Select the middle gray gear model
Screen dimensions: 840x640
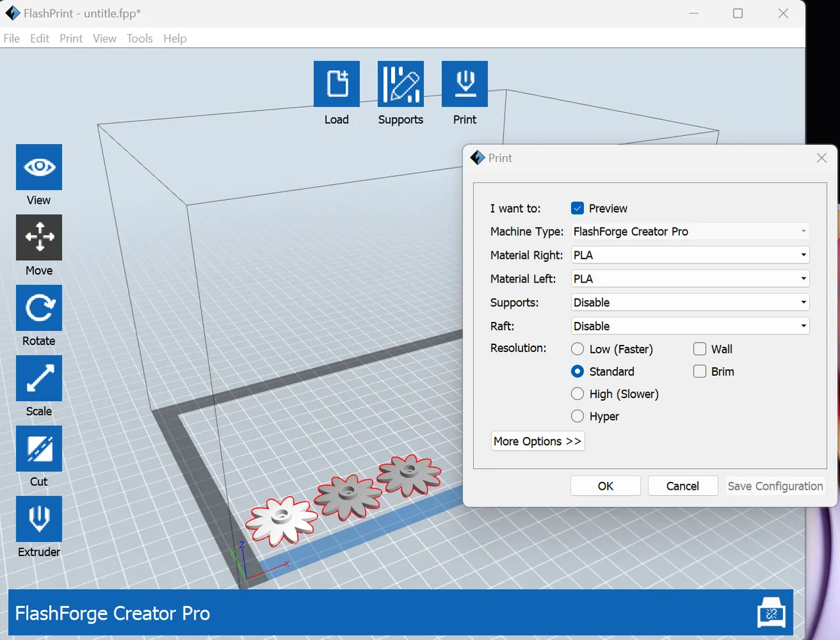coord(348,497)
